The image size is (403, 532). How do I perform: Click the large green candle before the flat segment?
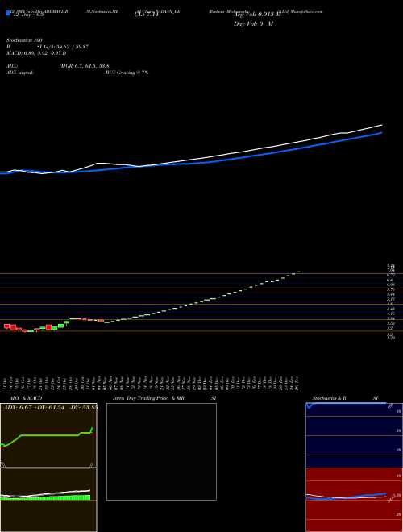point(60,326)
